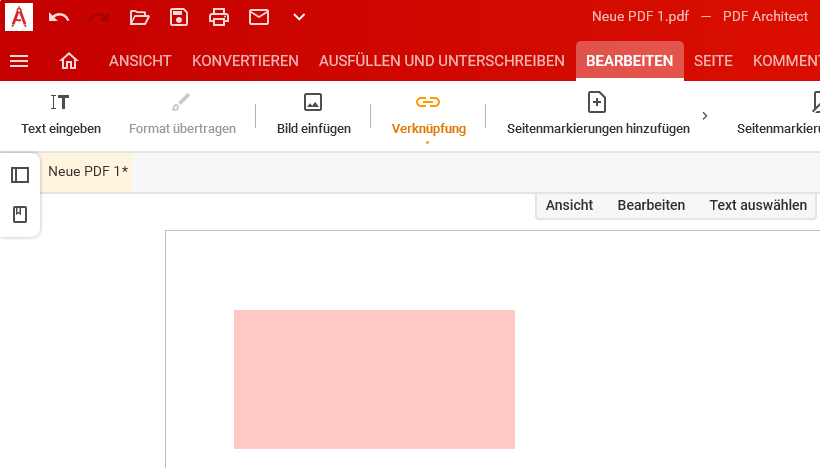Save the document via disk icon
820x468 pixels.
click(179, 17)
